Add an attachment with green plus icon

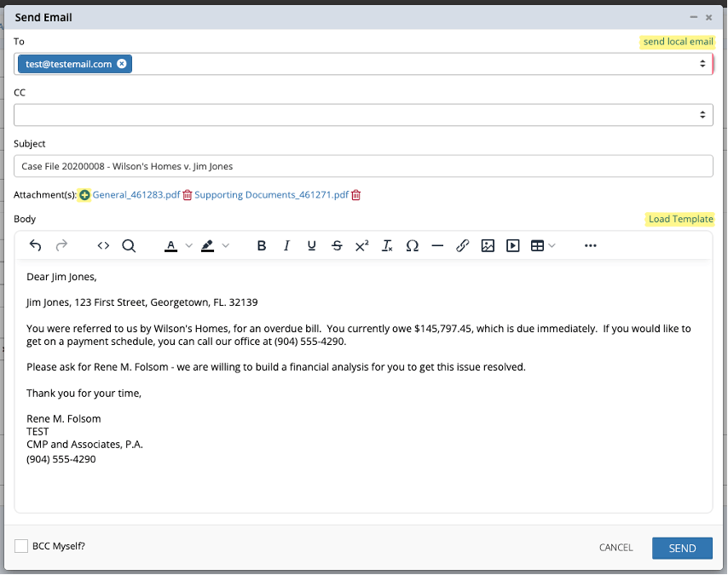[84, 195]
